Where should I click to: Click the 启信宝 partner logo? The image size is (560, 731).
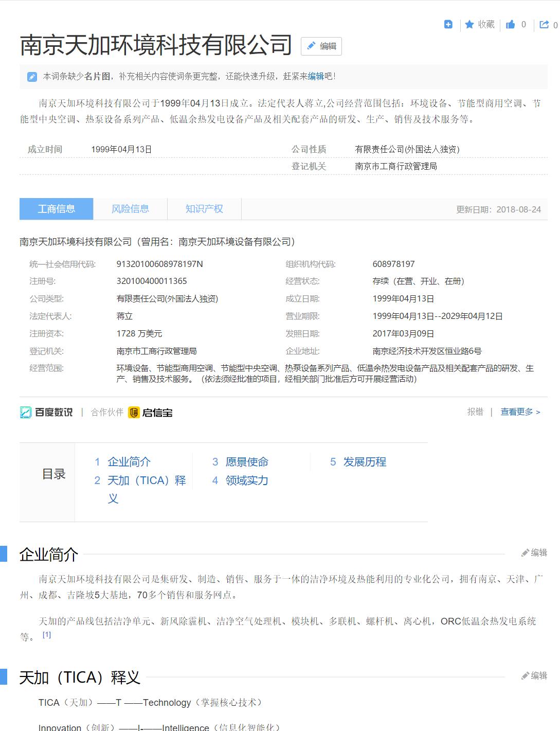pyautogui.click(x=150, y=412)
